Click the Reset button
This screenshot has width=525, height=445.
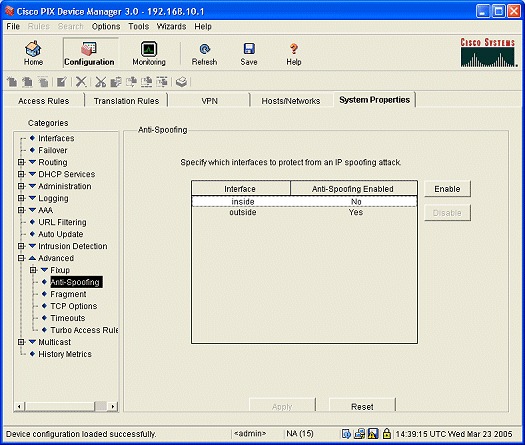coord(362,406)
